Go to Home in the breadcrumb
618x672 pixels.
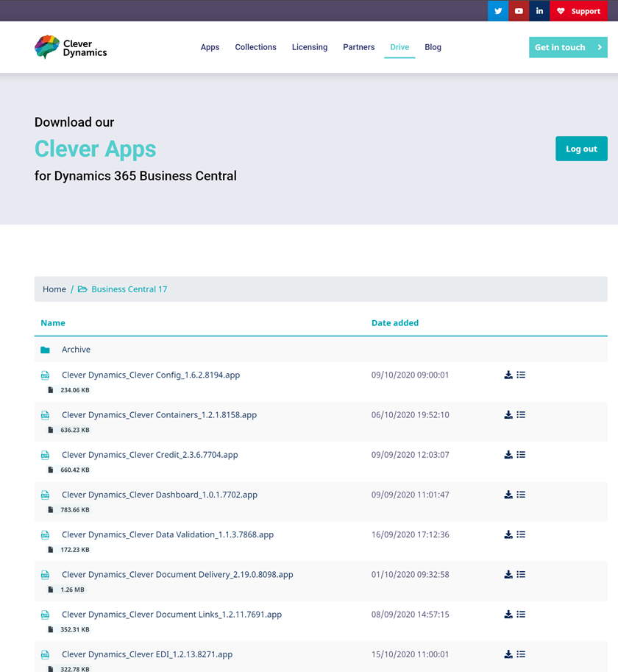coord(54,289)
